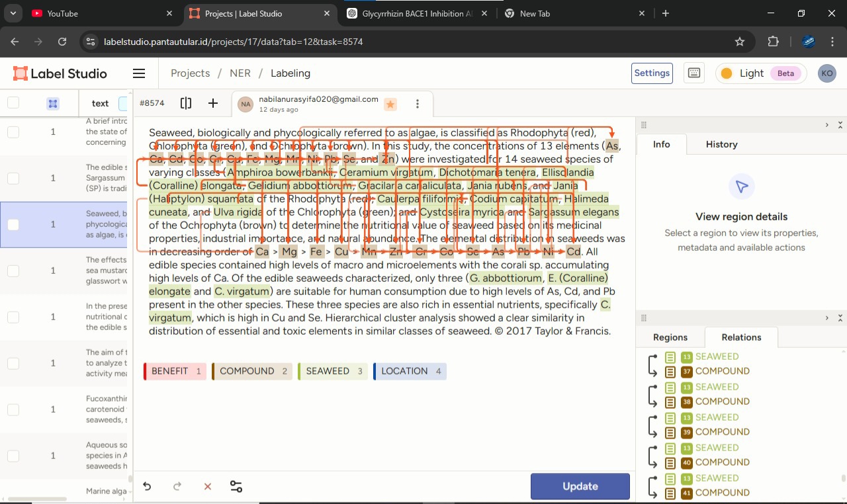
Task: Click the Update button
Action: click(580, 486)
